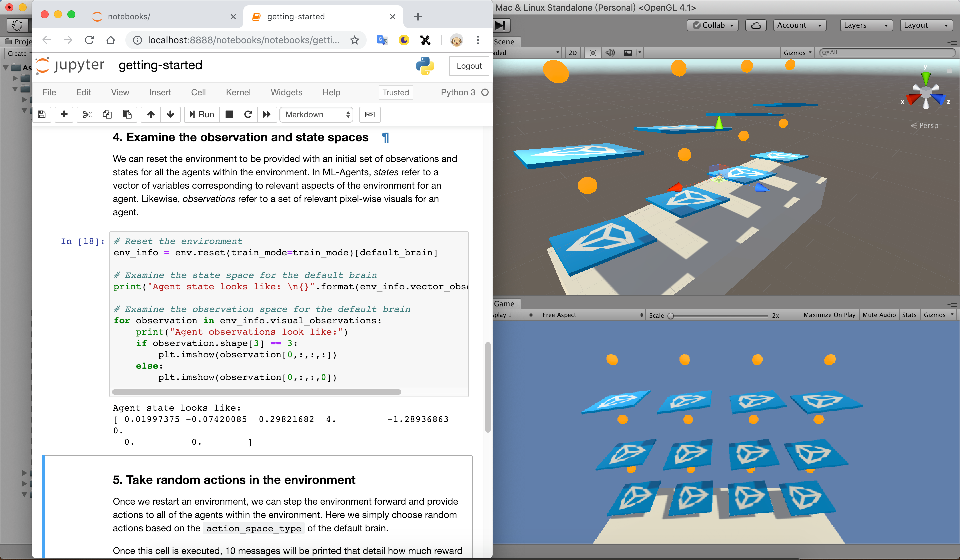Open Chrome three-dot menu

pos(478,40)
